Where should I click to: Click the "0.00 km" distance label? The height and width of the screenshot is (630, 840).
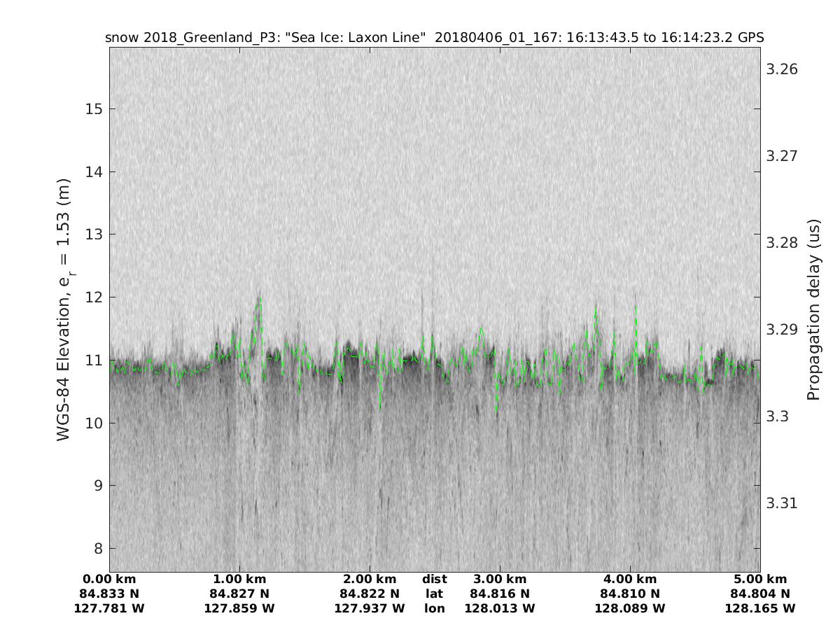[x=109, y=580]
